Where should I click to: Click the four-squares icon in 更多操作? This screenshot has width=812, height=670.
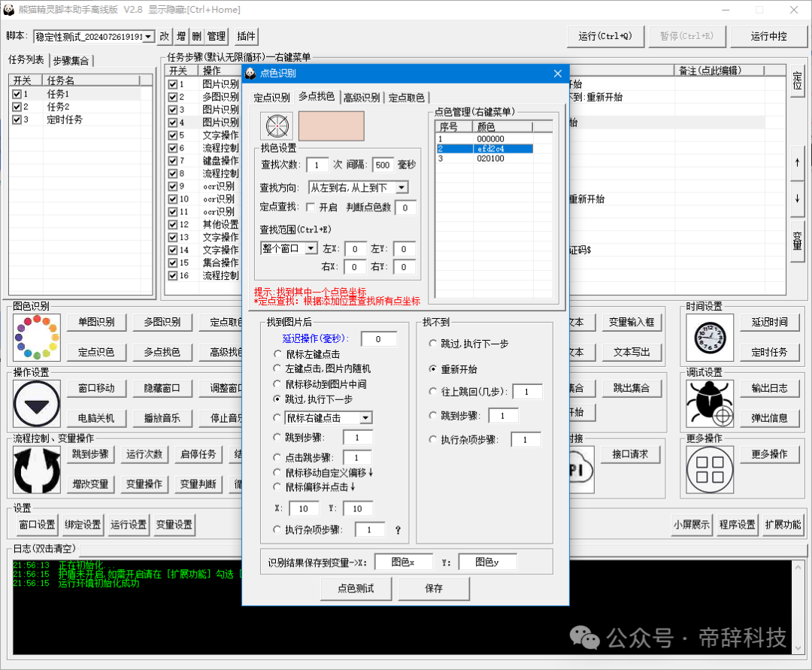[x=709, y=469]
